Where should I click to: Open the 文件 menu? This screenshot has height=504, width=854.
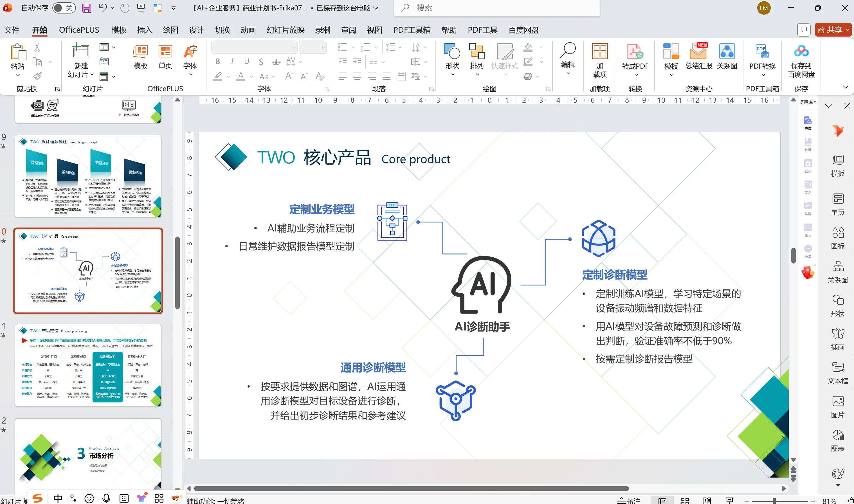pos(12,30)
